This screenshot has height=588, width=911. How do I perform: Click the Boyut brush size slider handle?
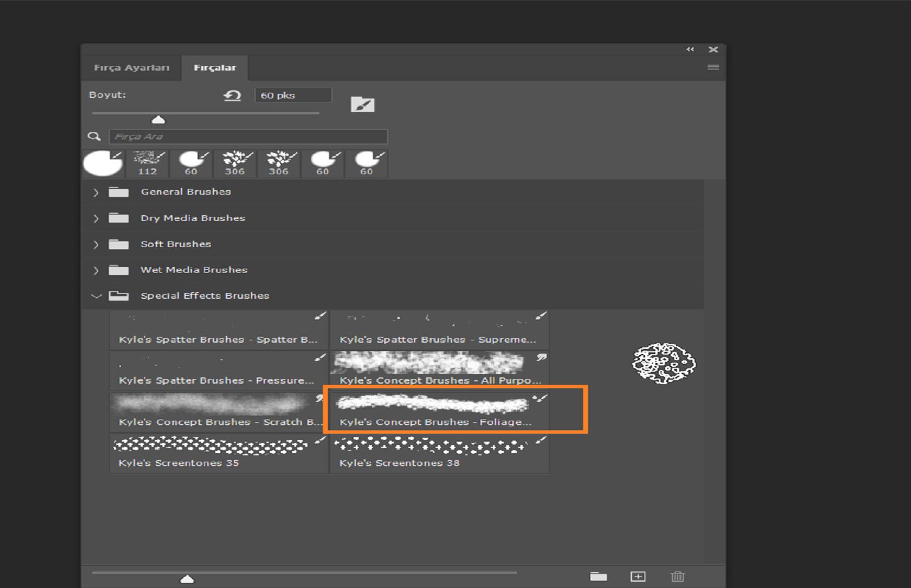158,119
